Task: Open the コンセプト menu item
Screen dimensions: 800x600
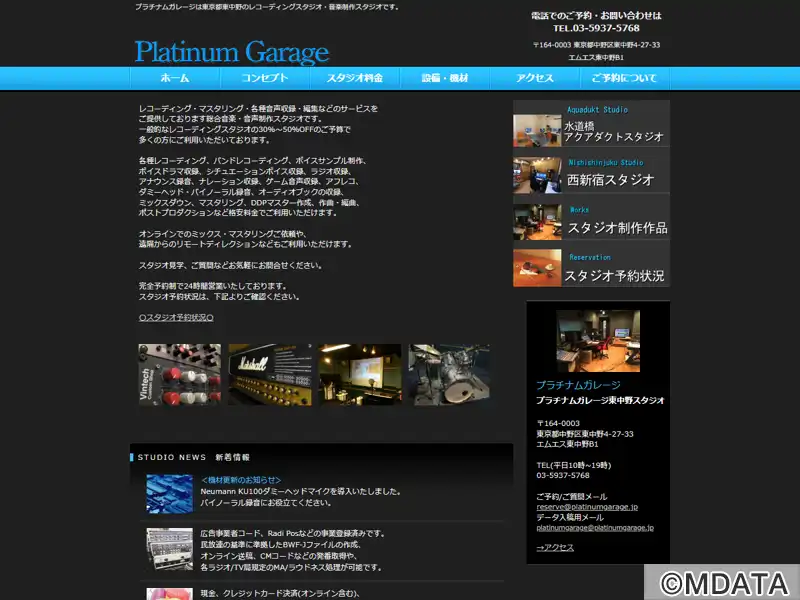Action: [x=265, y=78]
